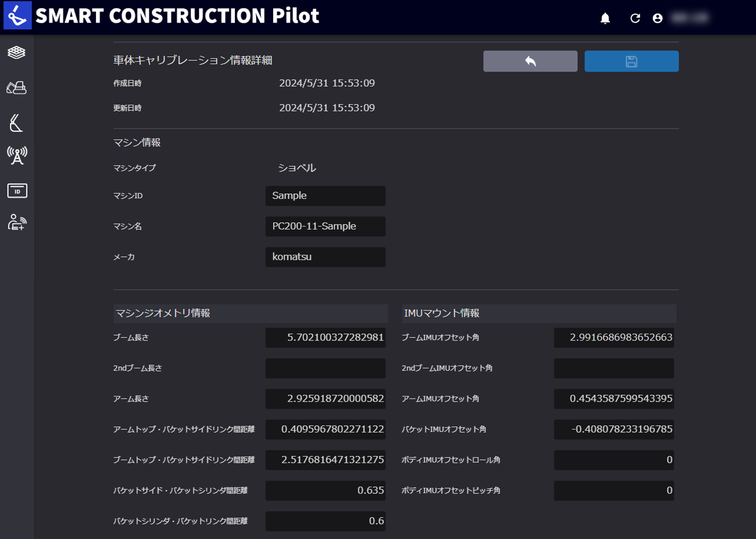Click the ブームIMUオフセット角 value field
The width and height of the screenshot is (756, 539).
point(614,338)
